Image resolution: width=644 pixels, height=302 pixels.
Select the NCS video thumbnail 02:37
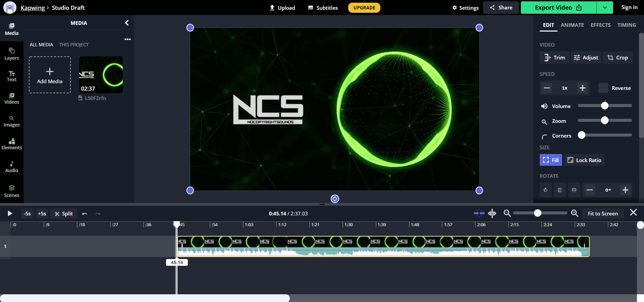click(101, 74)
